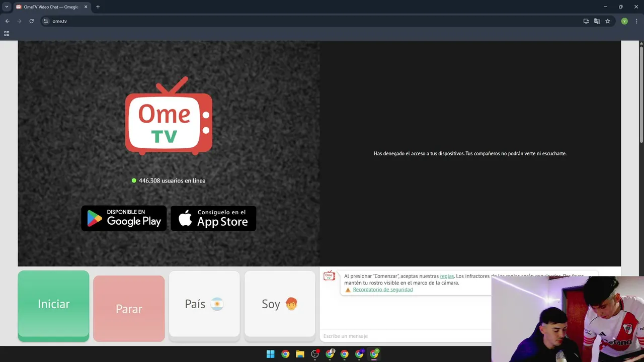The height and width of the screenshot is (362, 644).
Task: Open the App Store download badge
Action: 213,218
